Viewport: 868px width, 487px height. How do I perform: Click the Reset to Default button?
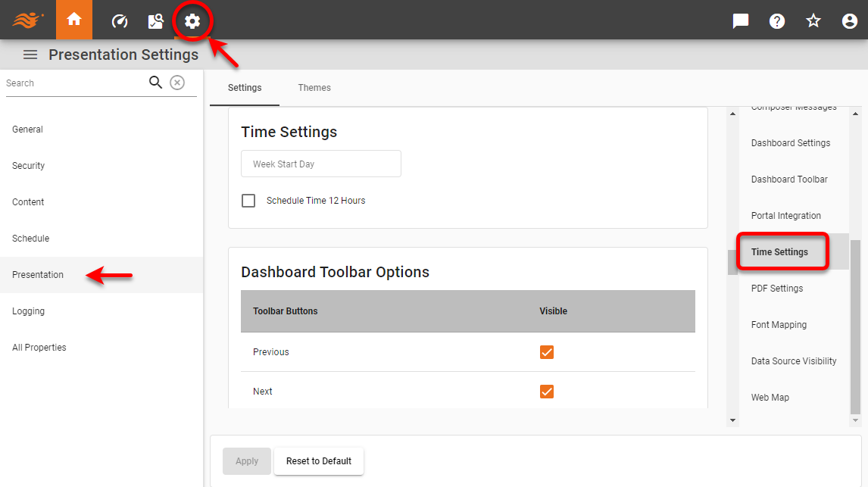click(318, 460)
